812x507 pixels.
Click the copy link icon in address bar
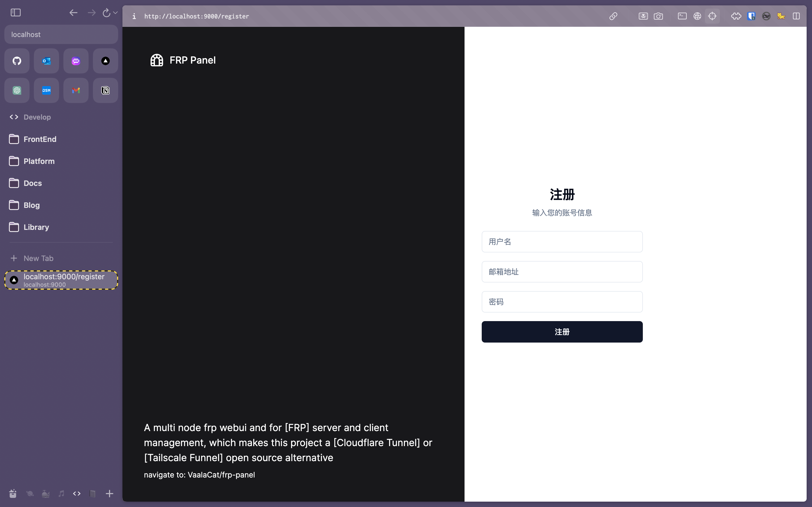pyautogui.click(x=613, y=16)
